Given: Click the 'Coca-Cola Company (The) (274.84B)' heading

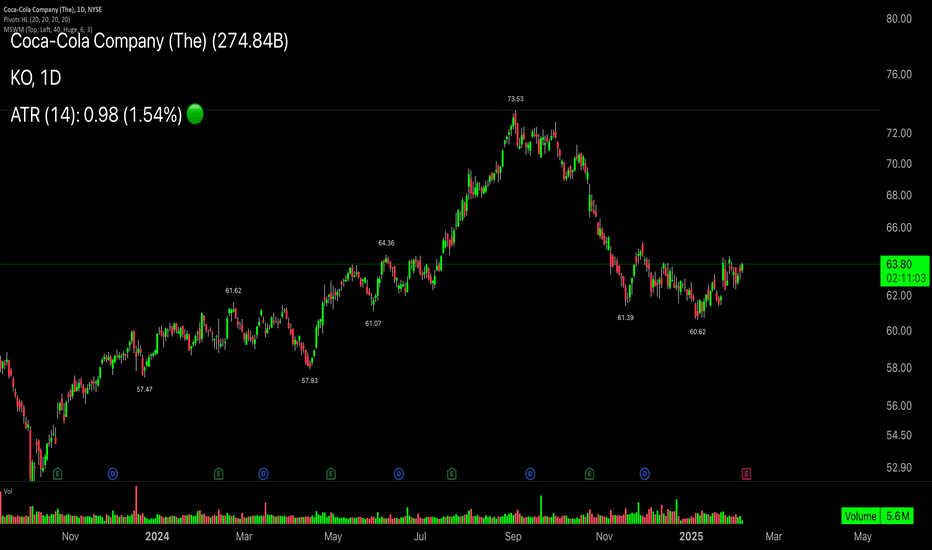Looking at the screenshot, I should [149, 41].
